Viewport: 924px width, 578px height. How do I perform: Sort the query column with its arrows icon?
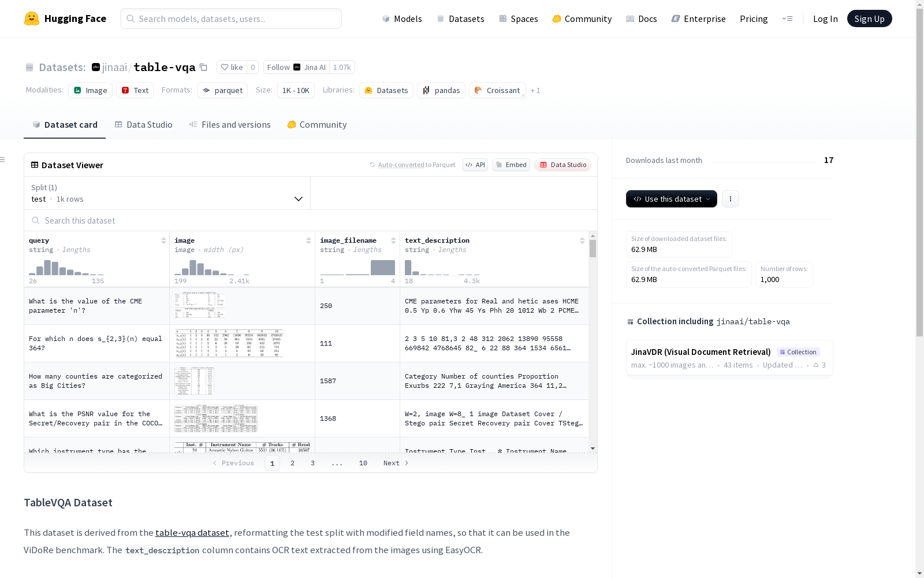[x=163, y=240]
